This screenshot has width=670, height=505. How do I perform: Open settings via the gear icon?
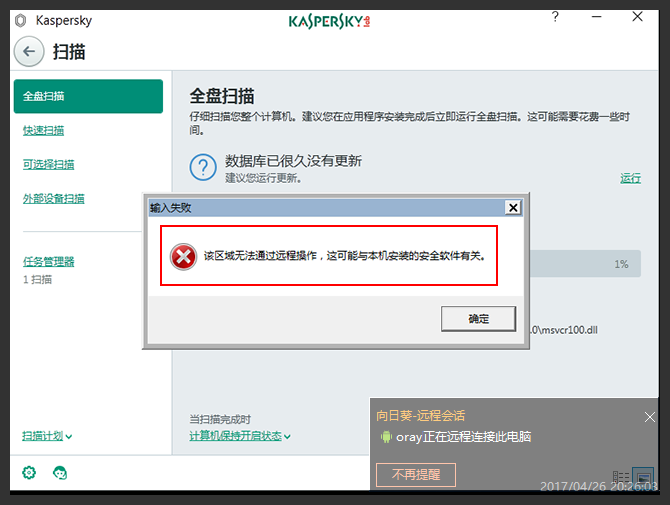point(29,473)
